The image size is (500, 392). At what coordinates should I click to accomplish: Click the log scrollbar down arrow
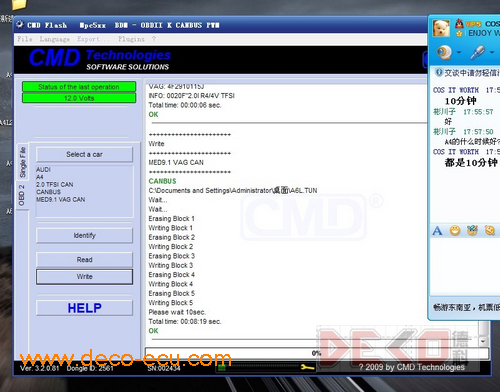pyautogui.click(x=483, y=341)
